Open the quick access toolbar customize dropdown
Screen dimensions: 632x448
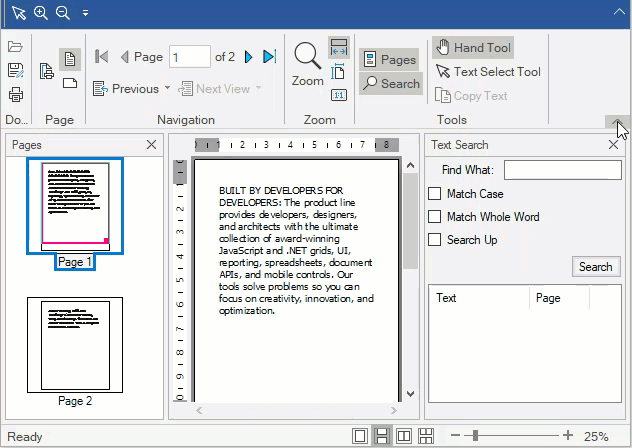point(85,13)
